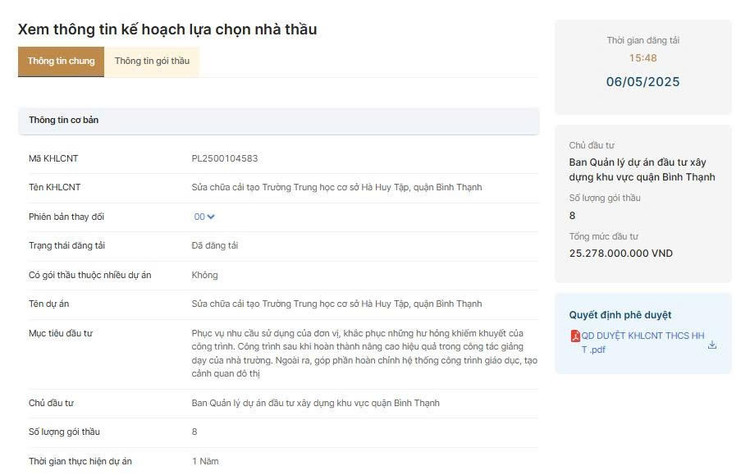Click the page title heading

[167, 30]
